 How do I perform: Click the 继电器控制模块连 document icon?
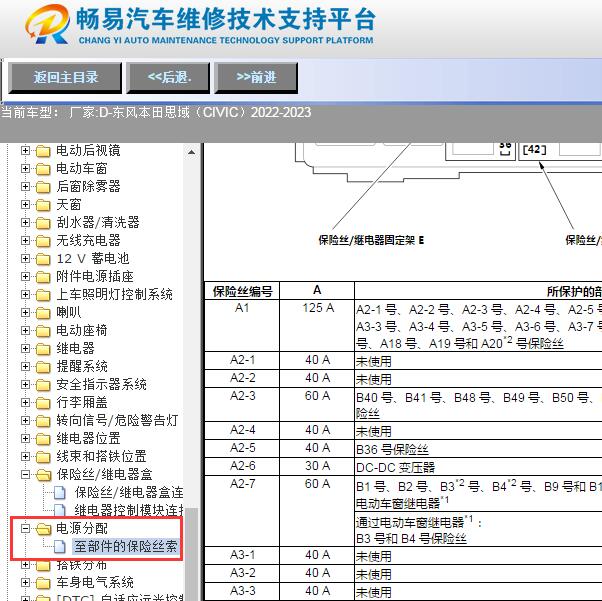60,510
